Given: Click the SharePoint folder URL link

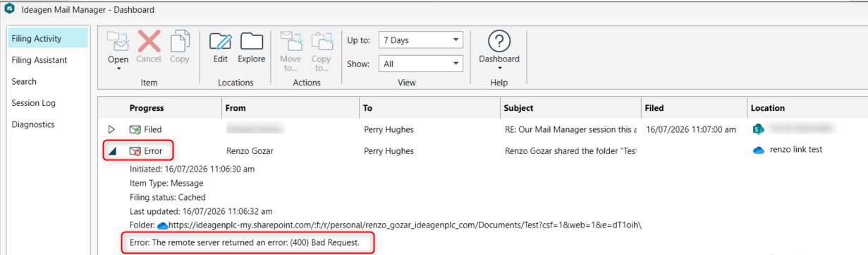Looking at the screenshot, I should tap(405, 225).
